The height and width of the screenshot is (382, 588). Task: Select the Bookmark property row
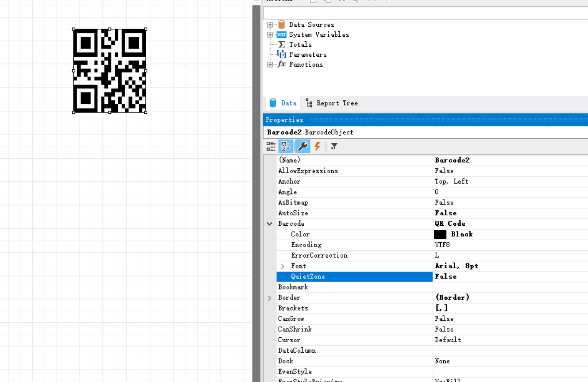(x=354, y=287)
